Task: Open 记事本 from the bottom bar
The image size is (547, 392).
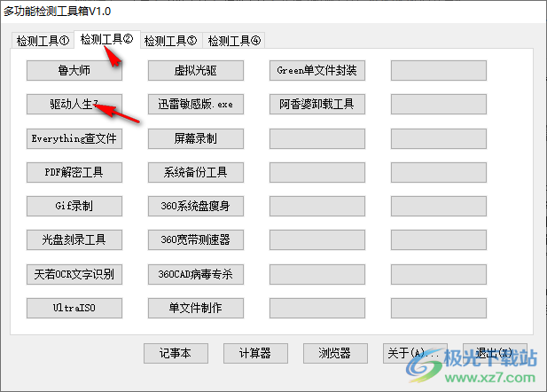Action: point(176,353)
